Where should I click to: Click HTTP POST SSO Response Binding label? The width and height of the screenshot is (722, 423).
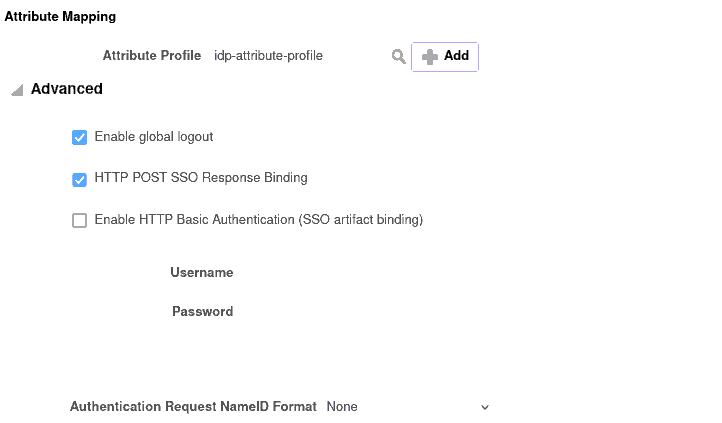click(201, 178)
